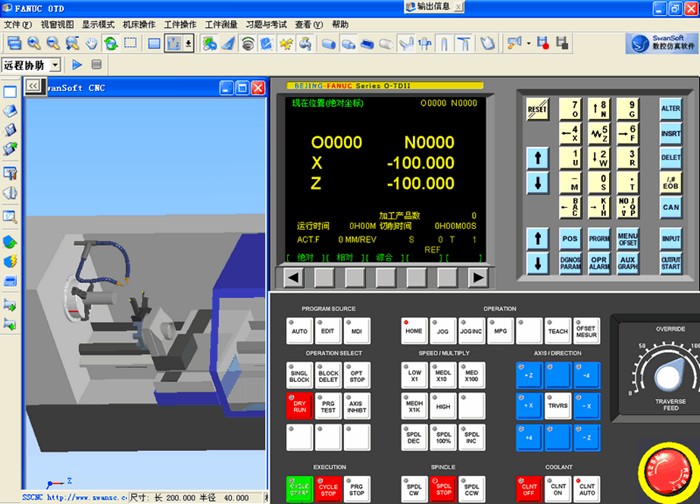This screenshot has height=504, width=700.
Task: Click the red emergency stop button
Action: [x=668, y=472]
